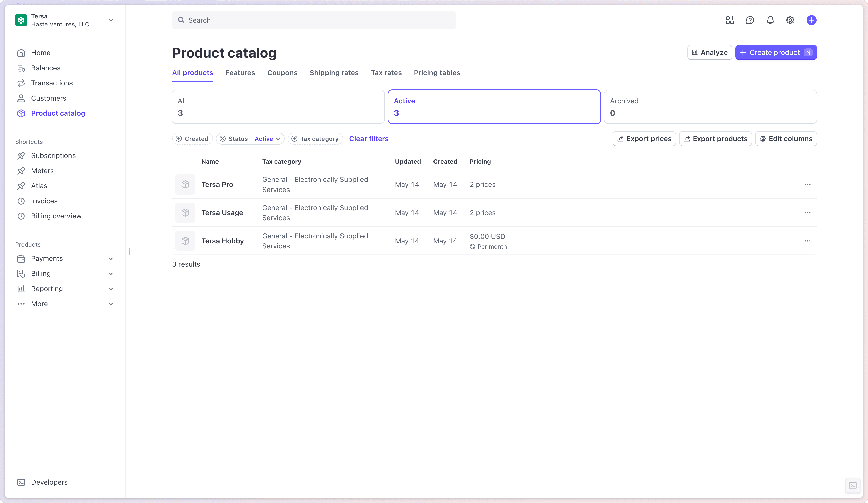Add the Tax category filter chip

[x=315, y=139]
